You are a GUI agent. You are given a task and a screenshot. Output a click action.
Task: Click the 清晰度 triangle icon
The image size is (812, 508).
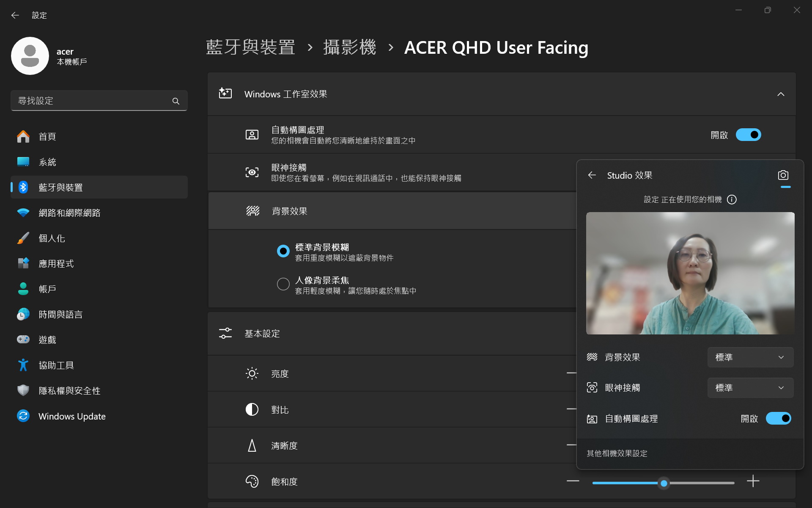click(x=252, y=445)
